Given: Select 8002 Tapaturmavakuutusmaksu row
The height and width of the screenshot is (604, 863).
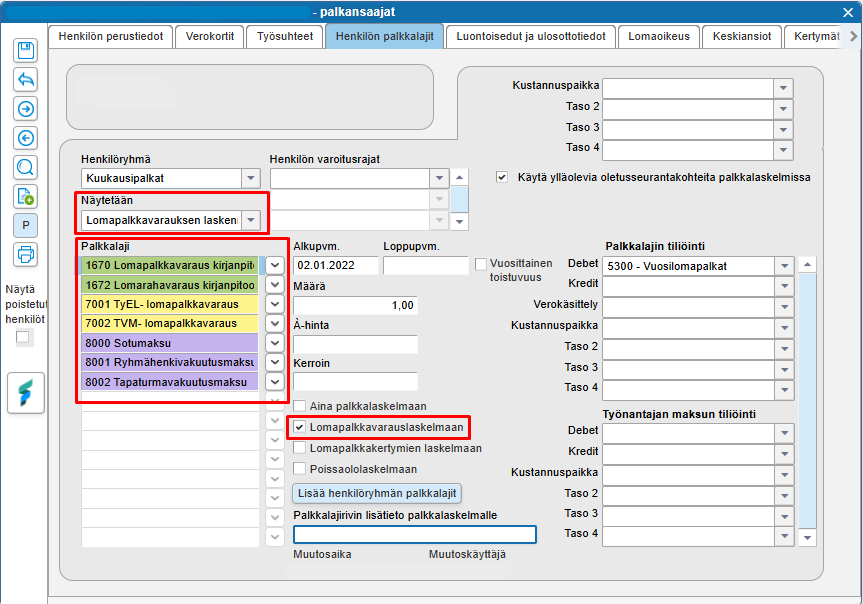Looking at the screenshot, I should pos(170,382).
